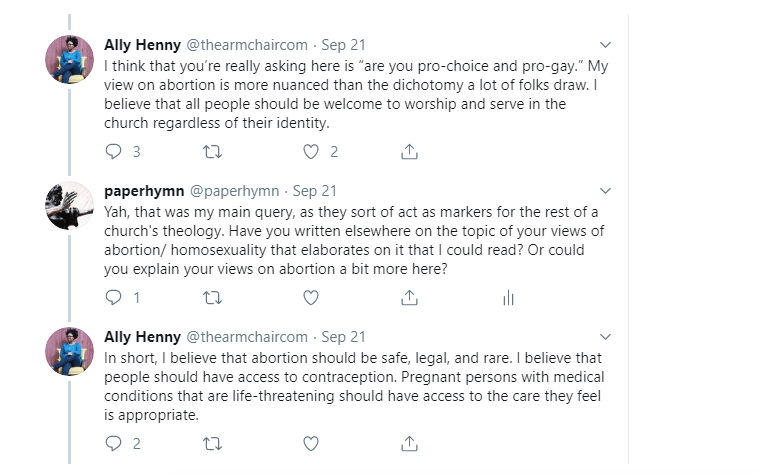Retweet Ally Henny's pro-choice question tweet
The width and height of the screenshot is (758, 474).
[x=212, y=152]
